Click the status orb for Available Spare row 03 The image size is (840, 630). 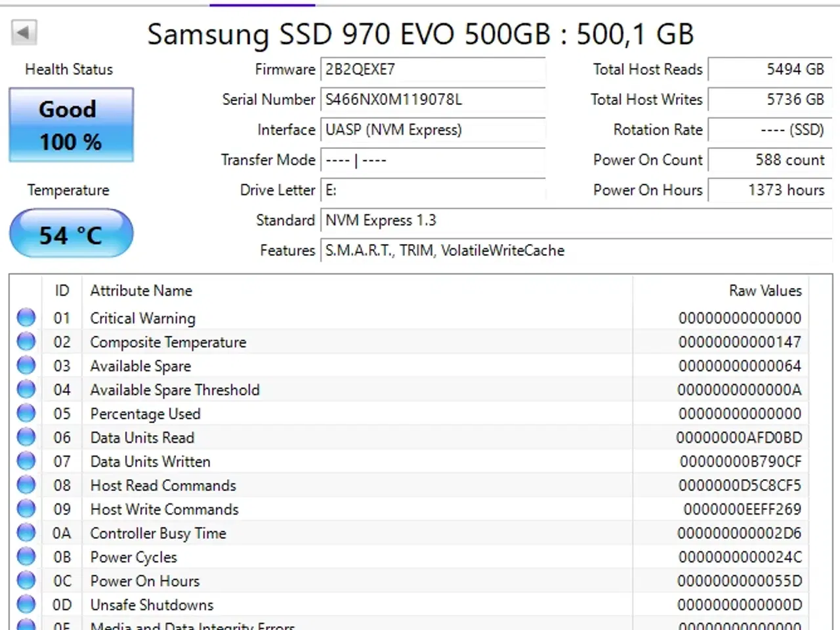(x=26, y=366)
